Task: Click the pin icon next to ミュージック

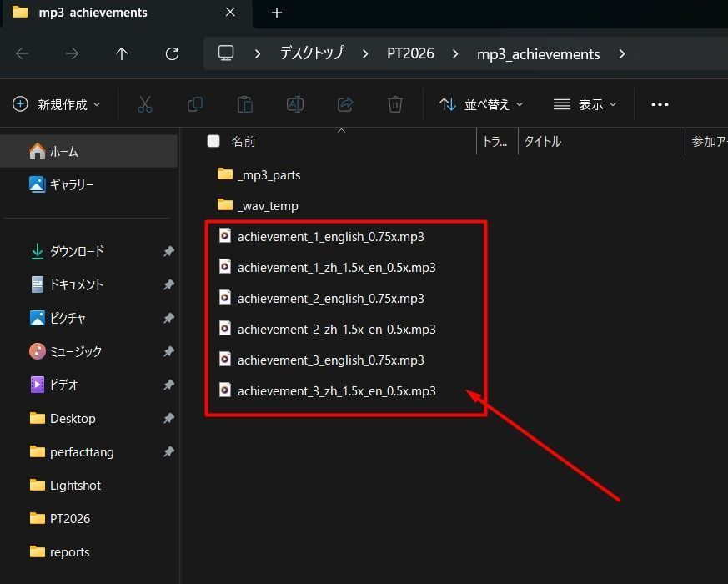Action: [168, 351]
